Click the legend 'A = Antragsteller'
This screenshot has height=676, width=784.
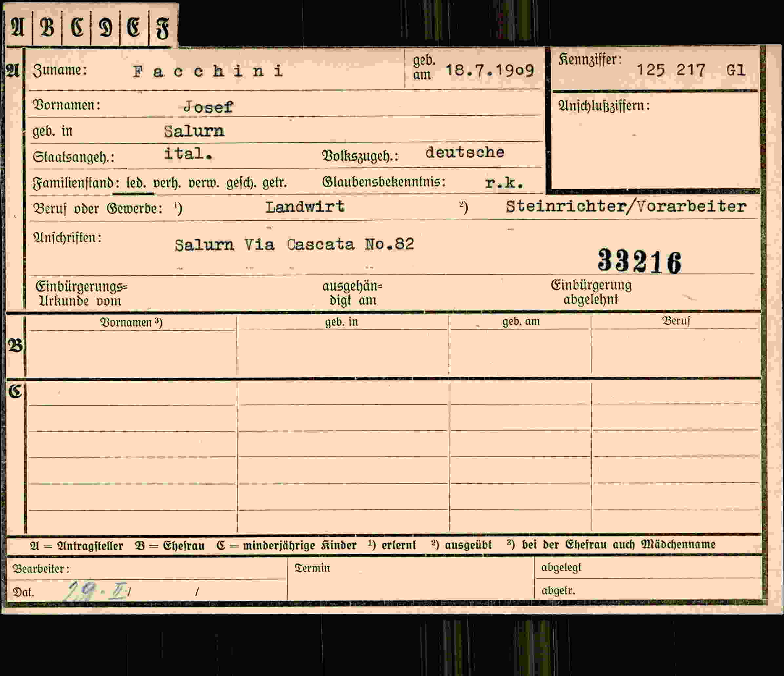click(76, 546)
